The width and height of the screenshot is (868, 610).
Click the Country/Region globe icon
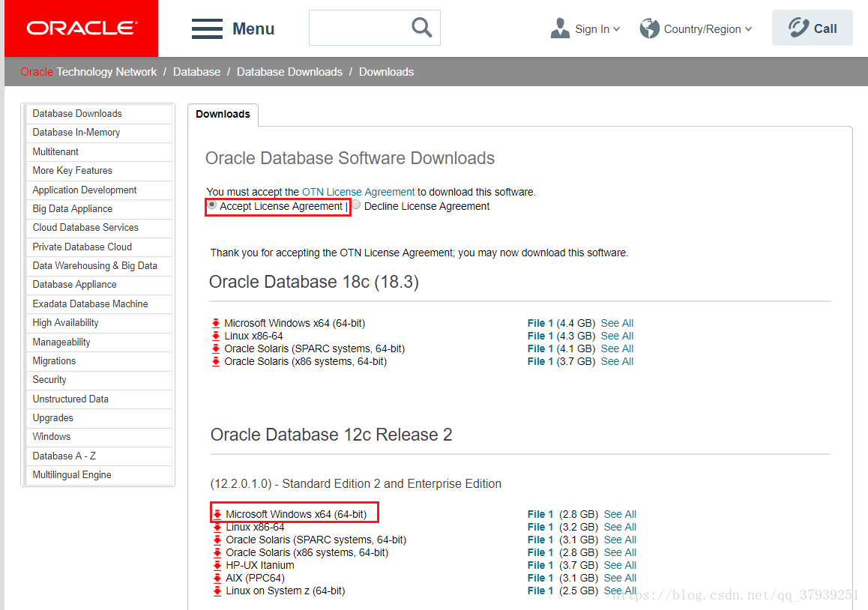click(649, 28)
